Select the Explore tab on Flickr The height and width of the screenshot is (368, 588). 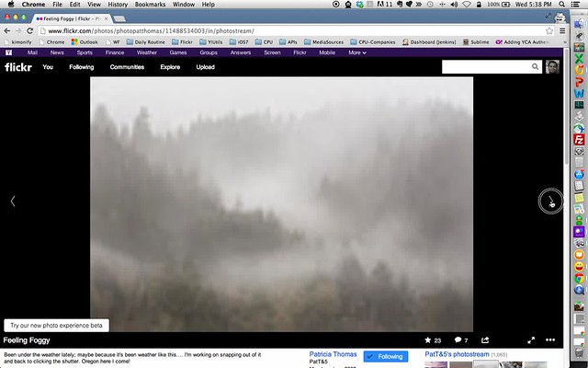[170, 67]
